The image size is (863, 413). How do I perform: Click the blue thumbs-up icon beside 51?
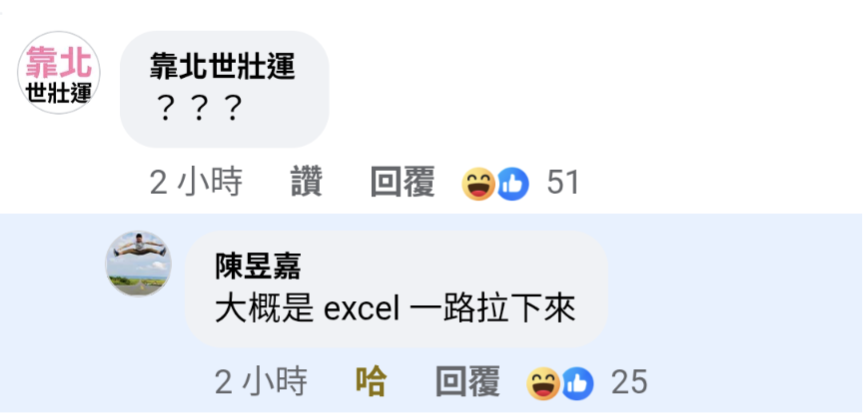tap(513, 184)
